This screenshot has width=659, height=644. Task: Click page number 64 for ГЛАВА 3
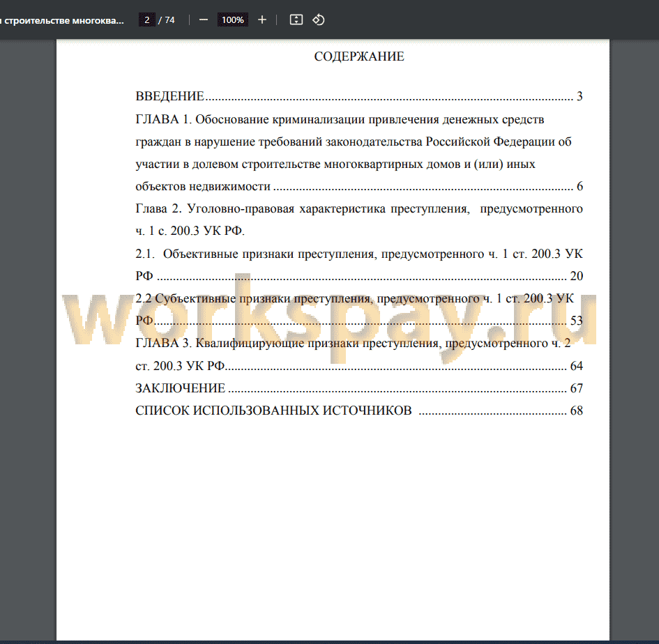pos(577,365)
